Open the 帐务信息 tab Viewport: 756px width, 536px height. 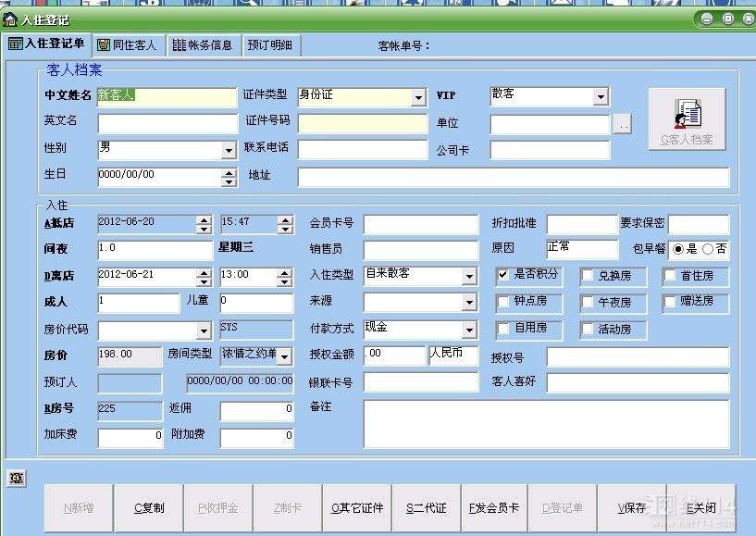coord(203,44)
